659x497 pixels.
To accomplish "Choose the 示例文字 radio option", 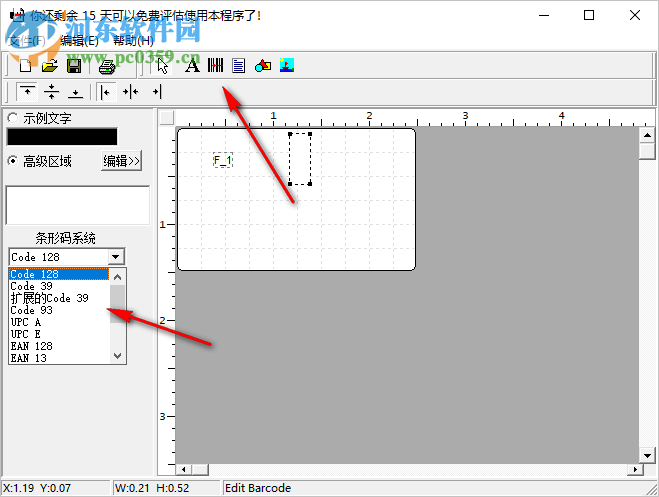I will tap(13, 118).
